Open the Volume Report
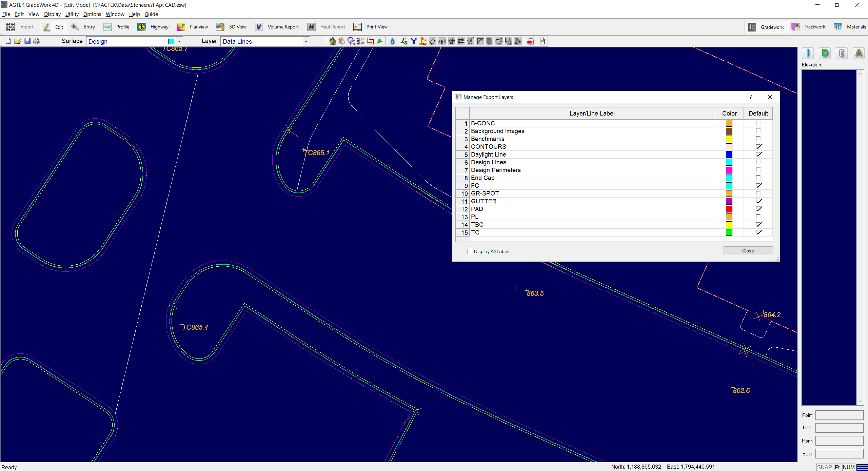This screenshot has height=471, width=868. pyautogui.click(x=277, y=27)
